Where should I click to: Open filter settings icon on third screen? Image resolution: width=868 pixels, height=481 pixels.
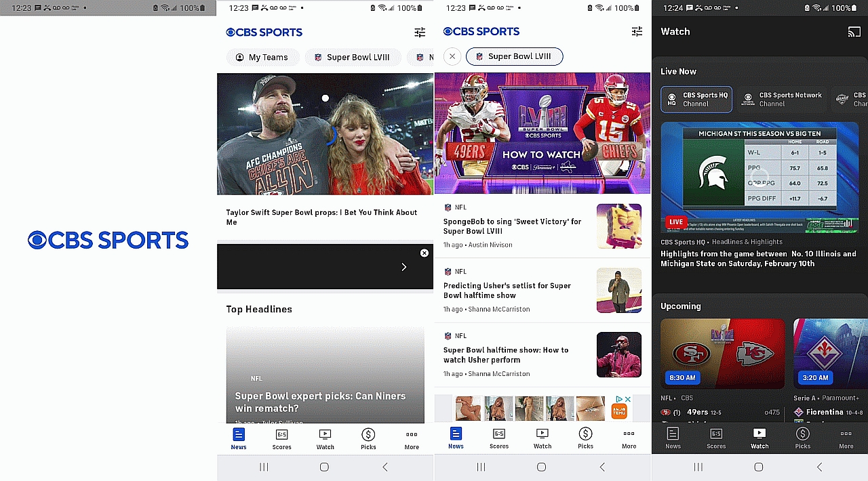click(637, 32)
